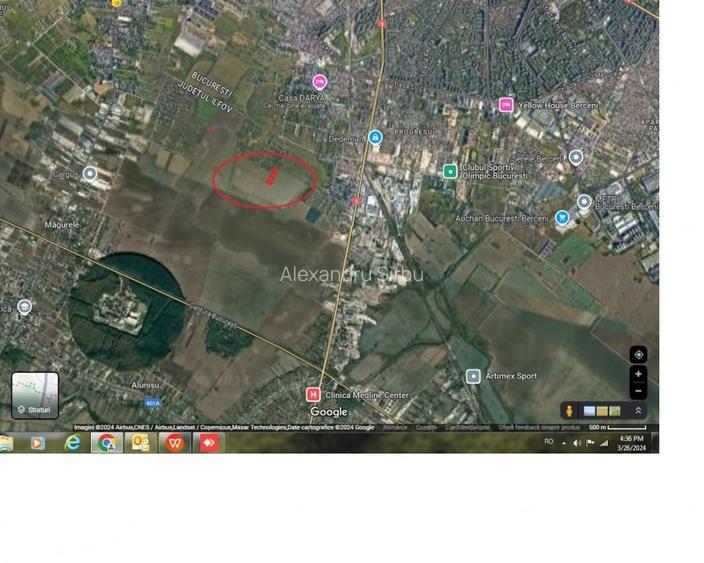Open Google Chrome from the taskbar
Image resolution: width=704 pixels, height=563 pixels.
pos(106,443)
